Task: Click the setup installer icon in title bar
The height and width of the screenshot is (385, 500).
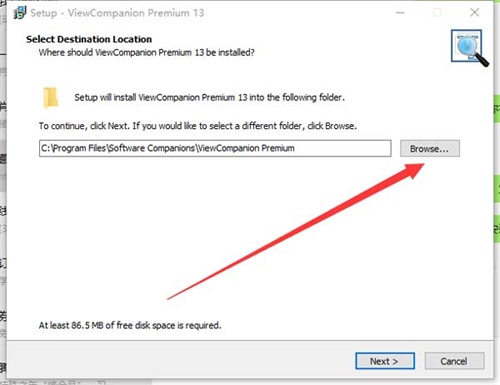Action: (20, 13)
